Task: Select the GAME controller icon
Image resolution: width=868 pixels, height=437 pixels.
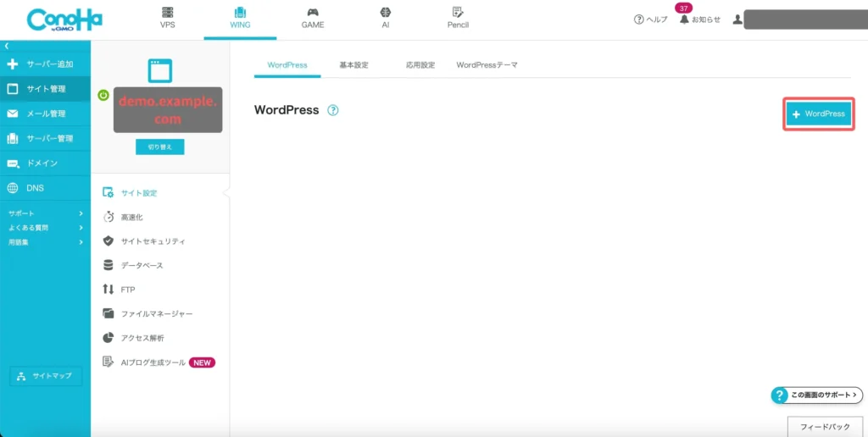Action: [313, 12]
